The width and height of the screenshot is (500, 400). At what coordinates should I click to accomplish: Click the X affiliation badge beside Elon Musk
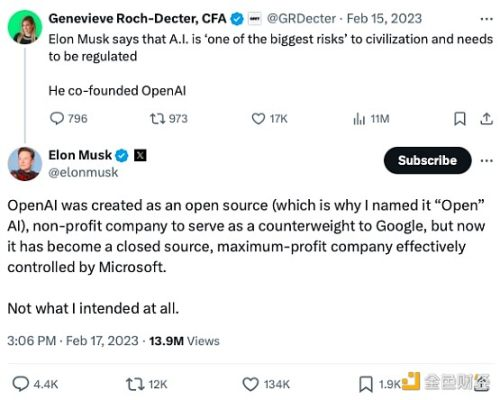[x=140, y=155]
